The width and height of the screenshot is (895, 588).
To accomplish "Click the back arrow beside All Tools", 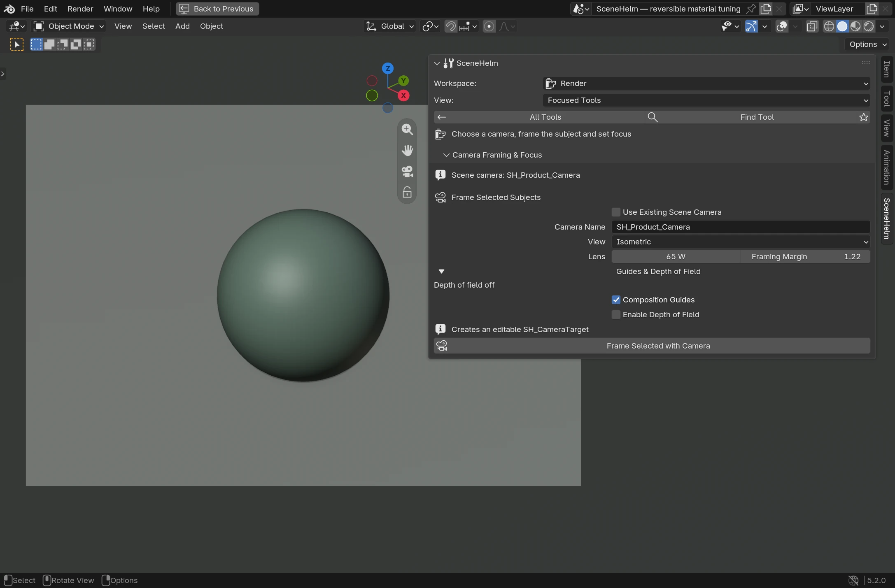I will point(441,117).
